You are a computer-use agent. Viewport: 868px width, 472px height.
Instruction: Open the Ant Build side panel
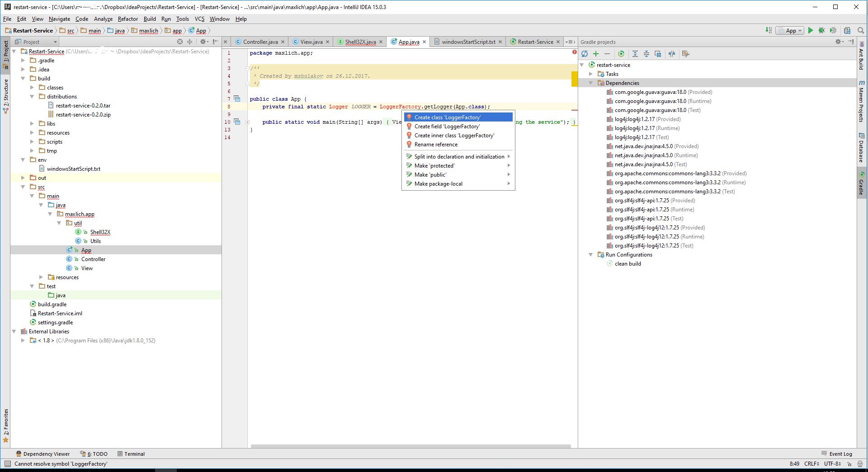862,56
